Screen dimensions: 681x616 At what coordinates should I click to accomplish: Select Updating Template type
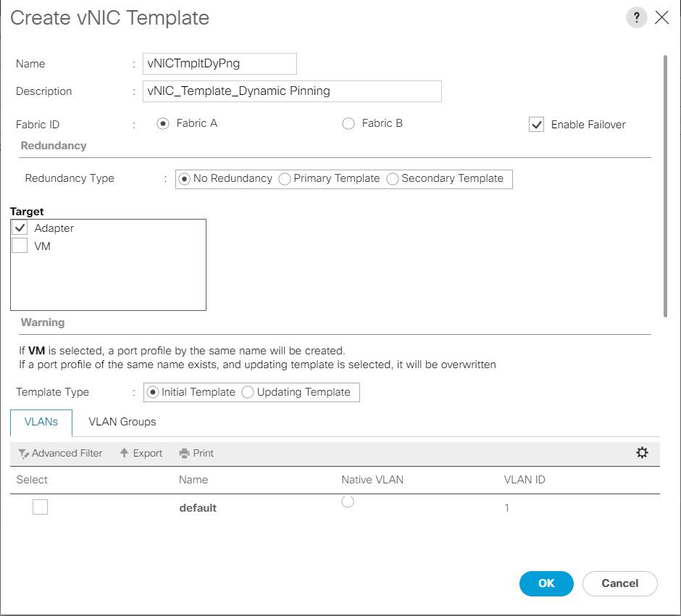(x=248, y=392)
